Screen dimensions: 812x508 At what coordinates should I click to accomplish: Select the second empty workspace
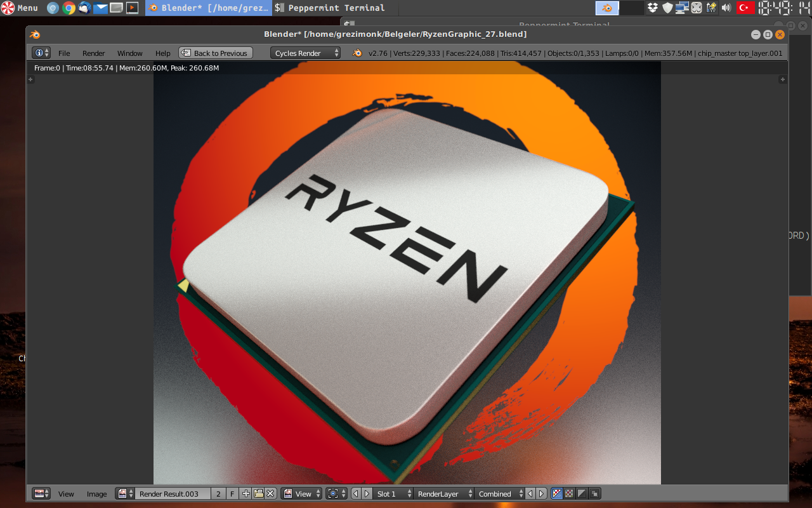(632, 8)
